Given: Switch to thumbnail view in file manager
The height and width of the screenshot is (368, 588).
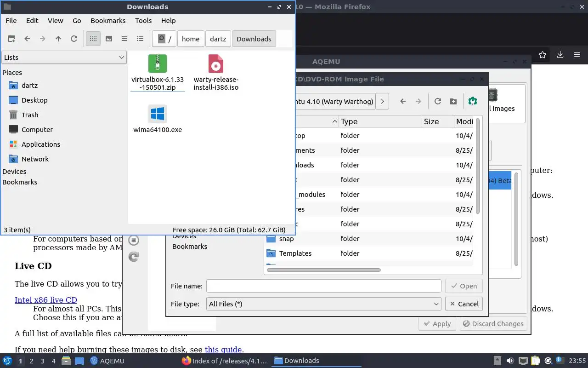Looking at the screenshot, I should pos(109,39).
